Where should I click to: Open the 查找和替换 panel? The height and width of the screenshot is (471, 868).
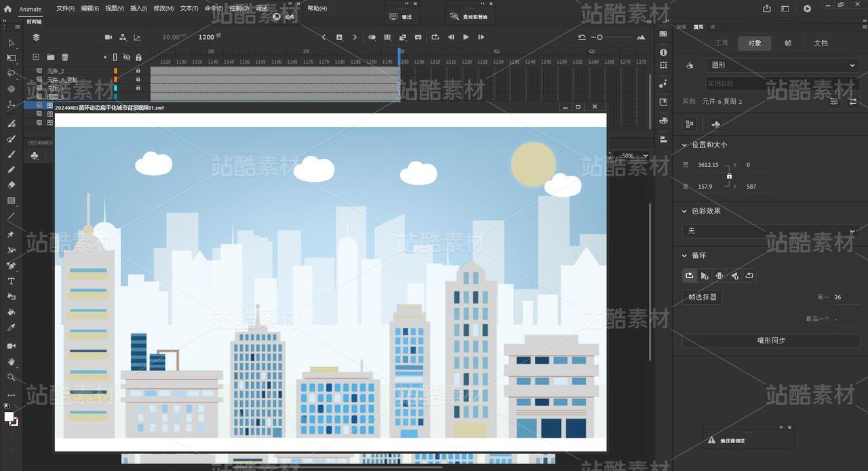[x=469, y=17]
